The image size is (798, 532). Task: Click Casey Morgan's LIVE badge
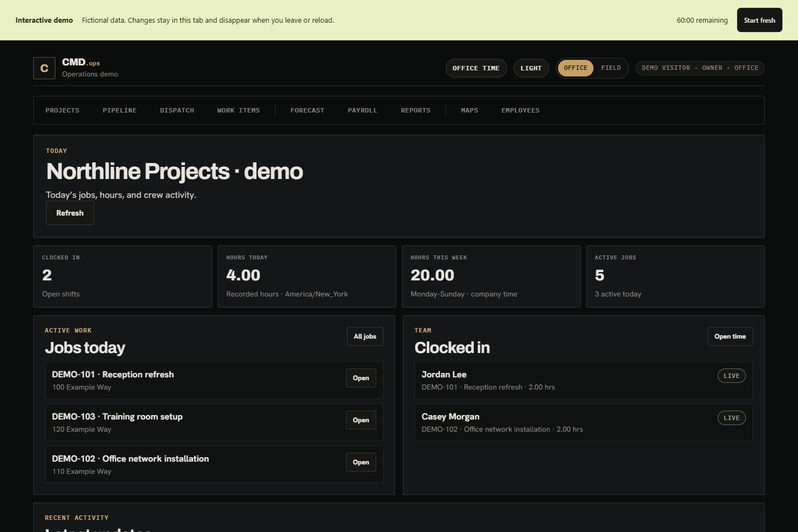click(x=731, y=418)
